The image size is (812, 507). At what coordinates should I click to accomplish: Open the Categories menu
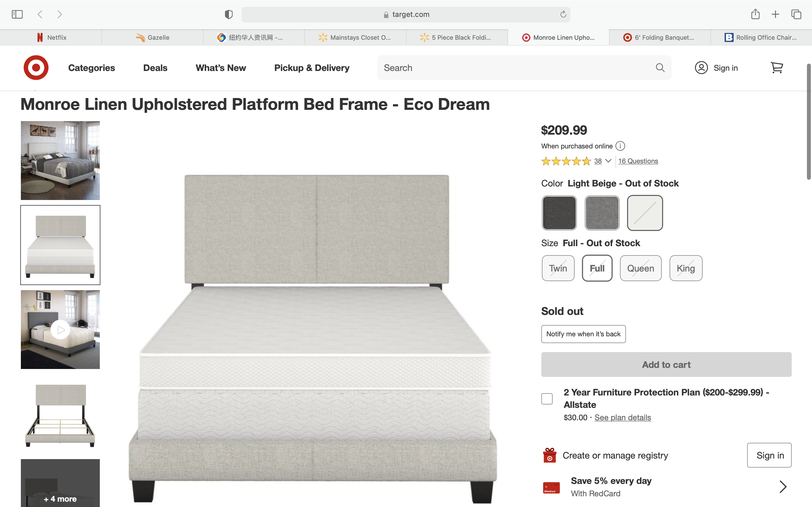click(91, 68)
